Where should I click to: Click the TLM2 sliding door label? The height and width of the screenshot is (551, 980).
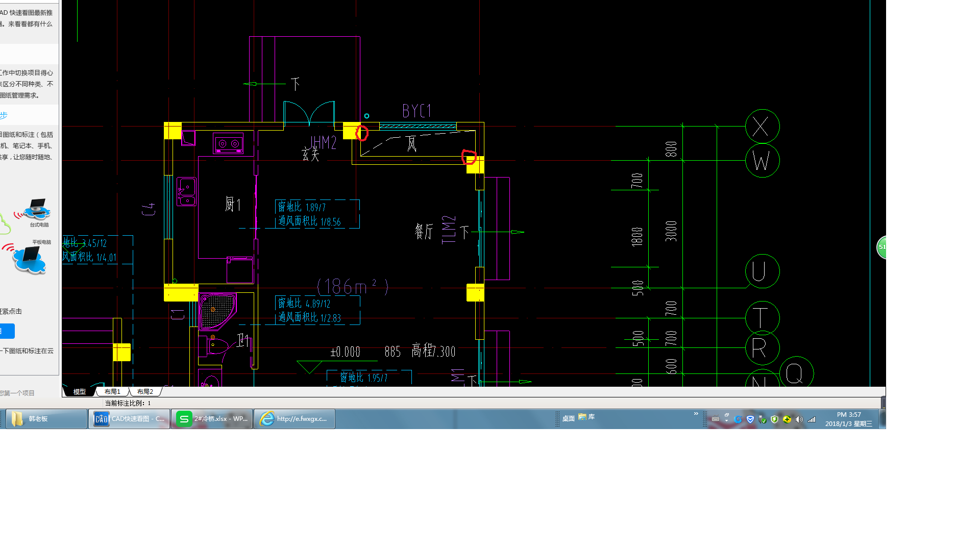[448, 230]
